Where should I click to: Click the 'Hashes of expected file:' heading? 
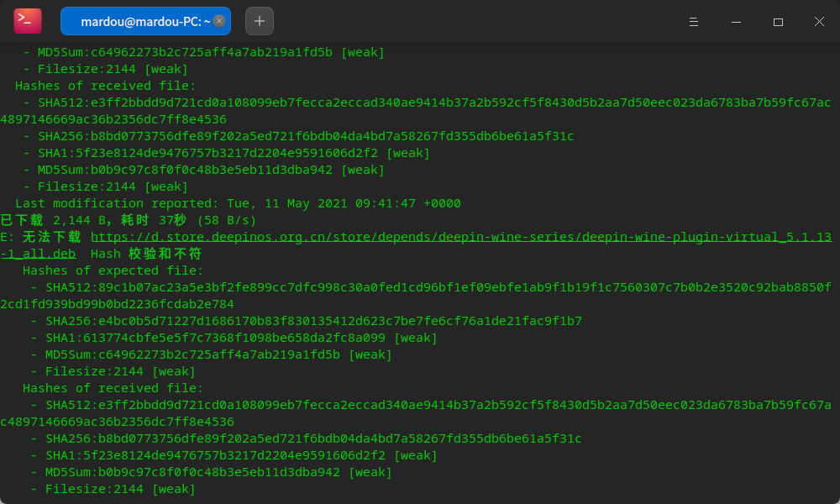coord(113,270)
